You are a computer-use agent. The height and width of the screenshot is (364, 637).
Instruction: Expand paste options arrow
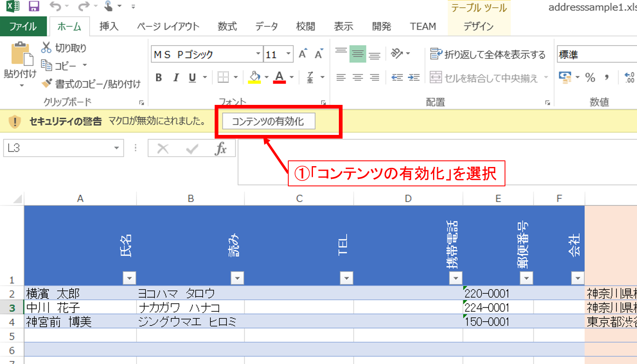click(22, 86)
